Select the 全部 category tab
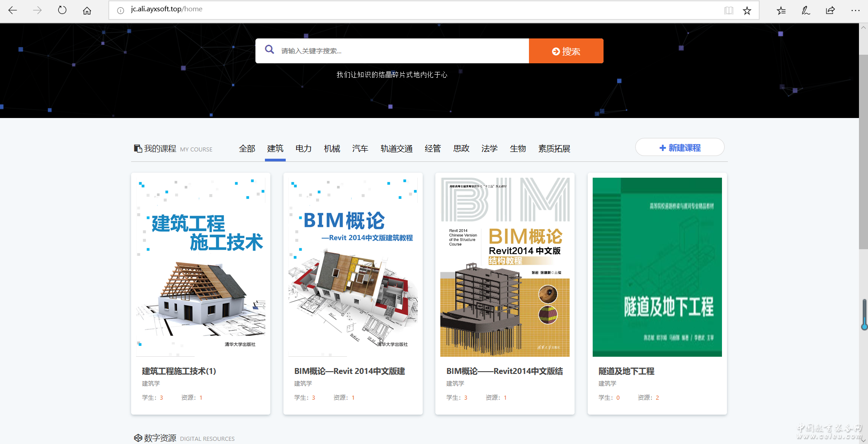Screen dimensions: 868x444 (247, 149)
